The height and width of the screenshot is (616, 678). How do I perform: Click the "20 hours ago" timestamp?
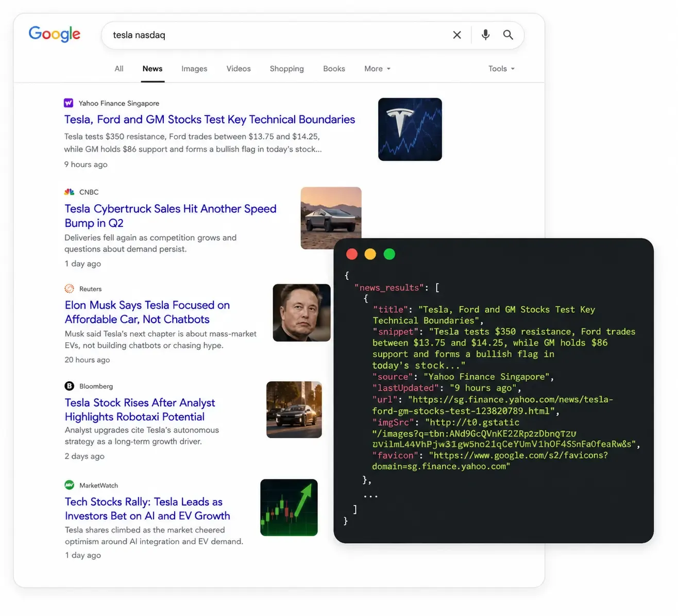coord(88,360)
